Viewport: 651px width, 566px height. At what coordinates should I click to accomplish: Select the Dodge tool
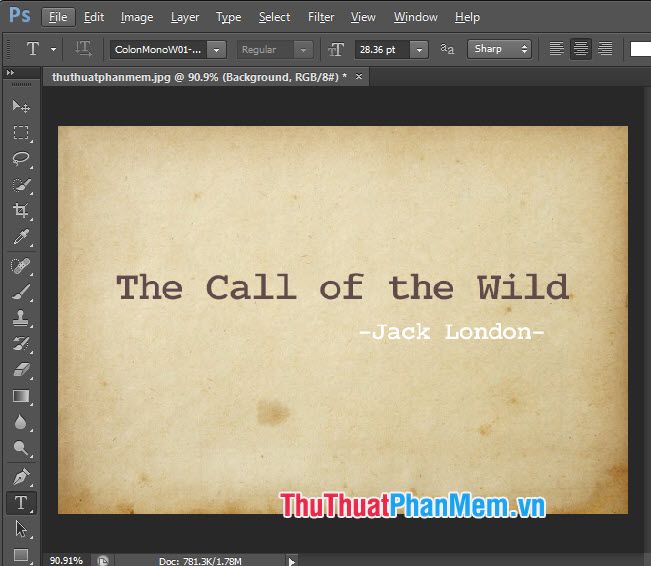pyautogui.click(x=21, y=448)
